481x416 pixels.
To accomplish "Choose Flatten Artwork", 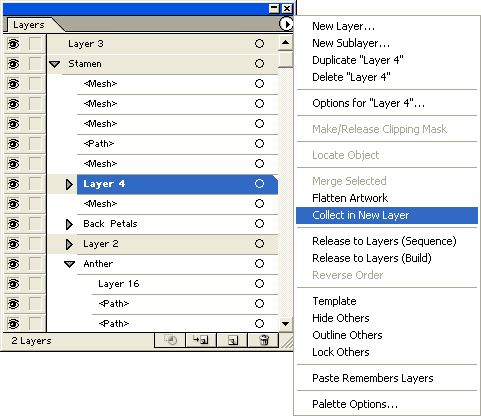I will click(350, 198).
